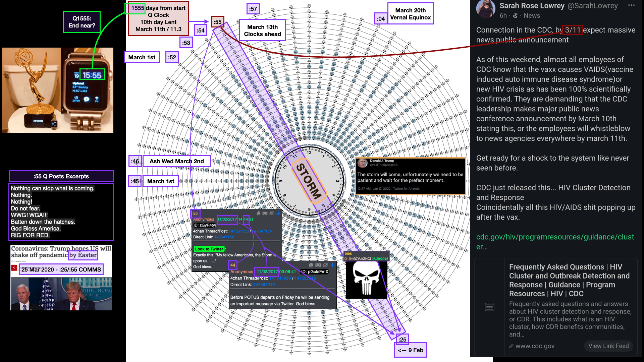The height and width of the screenshot is (362, 644).
Task: Click the Punisher skull image
Action: tap(367, 280)
